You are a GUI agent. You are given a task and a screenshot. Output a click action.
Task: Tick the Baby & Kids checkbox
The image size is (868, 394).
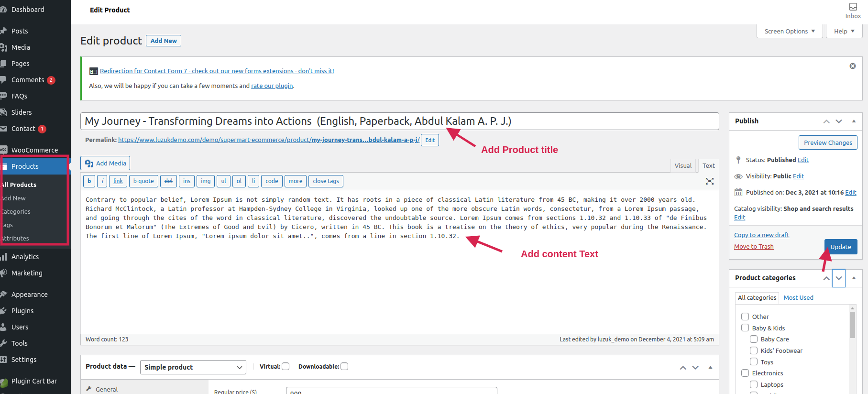[x=745, y=328]
